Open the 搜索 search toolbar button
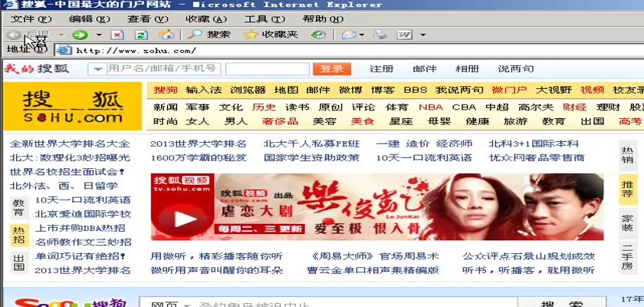This screenshot has height=307, width=644. [x=209, y=35]
